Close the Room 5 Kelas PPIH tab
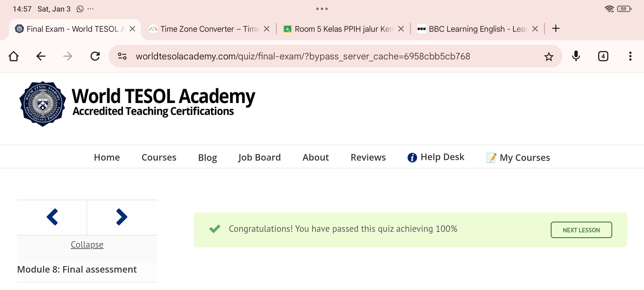This screenshot has width=644, height=290. (x=401, y=29)
